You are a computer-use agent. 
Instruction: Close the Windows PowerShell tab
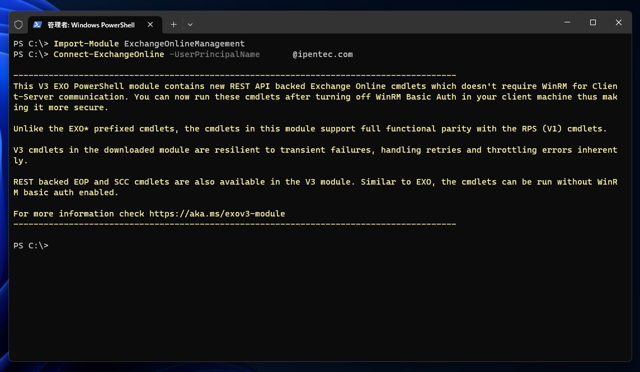click(x=150, y=25)
